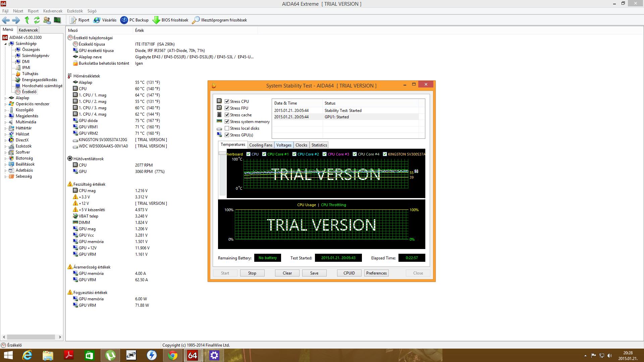This screenshot has width=644, height=362.
Task: Open Internet Explorer from taskbar
Action: click(27, 355)
